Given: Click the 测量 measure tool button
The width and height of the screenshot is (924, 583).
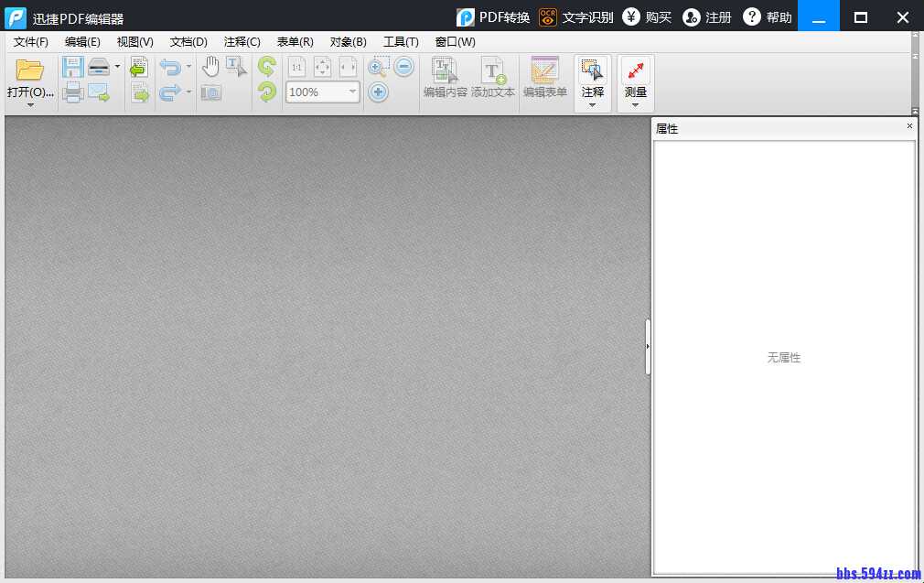Looking at the screenshot, I should (636, 77).
